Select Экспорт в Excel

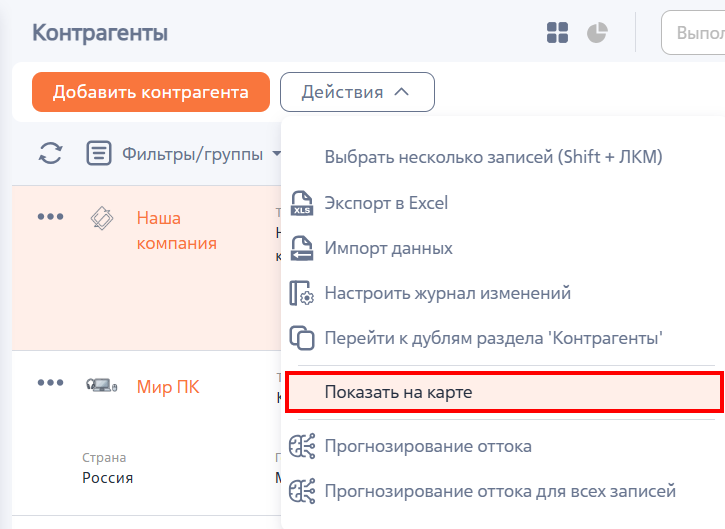[386, 203]
